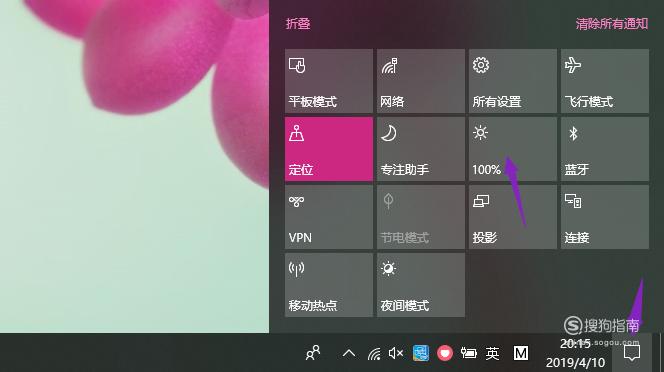Toggle 移动热点 mobile hotspot tile
Screen dimensions: 664x372
coord(329,285)
